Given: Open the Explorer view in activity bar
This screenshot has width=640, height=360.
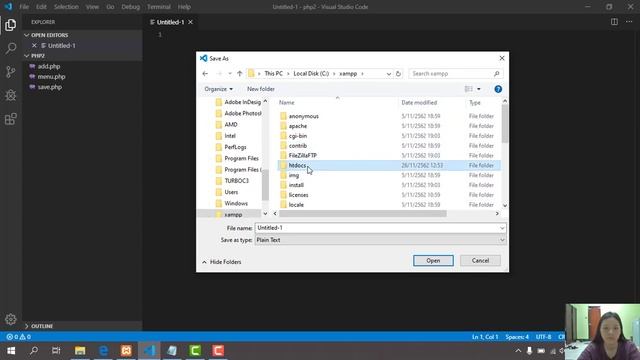Looking at the screenshot, I should click(11, 25).
